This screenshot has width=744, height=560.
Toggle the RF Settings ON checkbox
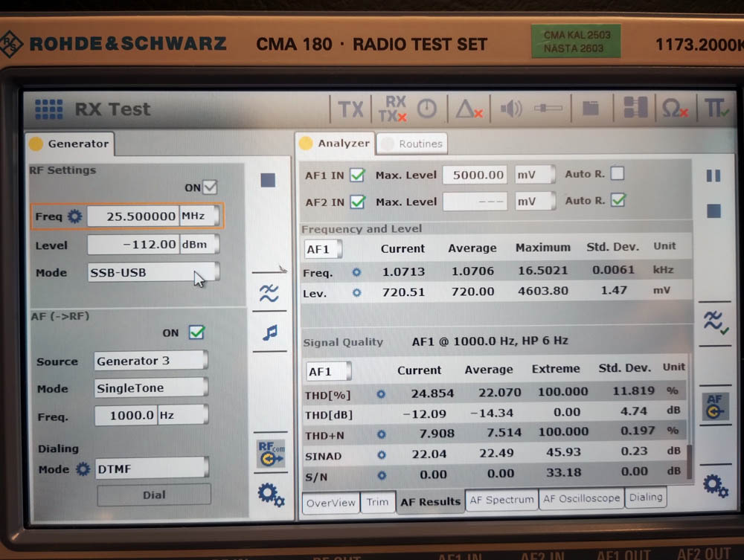click(x=211, y=187)
